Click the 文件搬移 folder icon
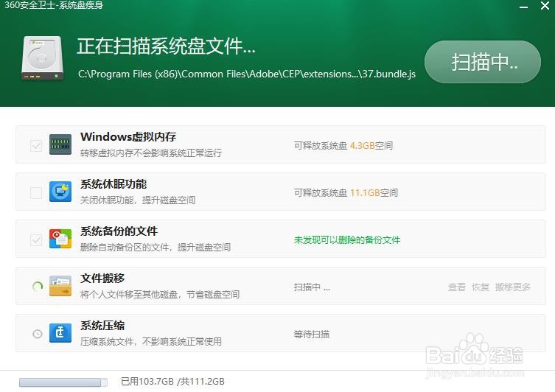555x392 pixels. pos(60,286)
